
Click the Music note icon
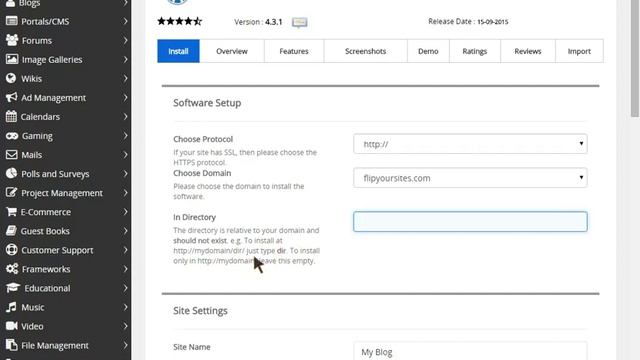coord(11,307)
